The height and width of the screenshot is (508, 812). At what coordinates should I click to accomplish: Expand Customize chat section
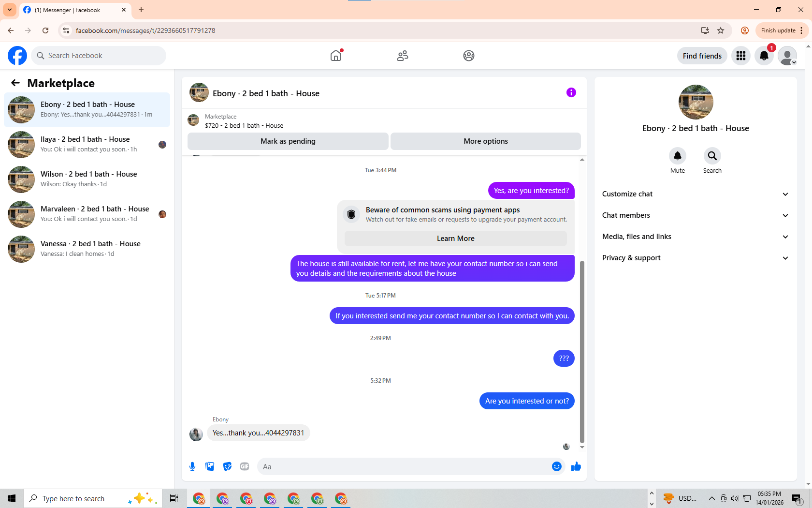pyautogui.click(x=696, y=194)
